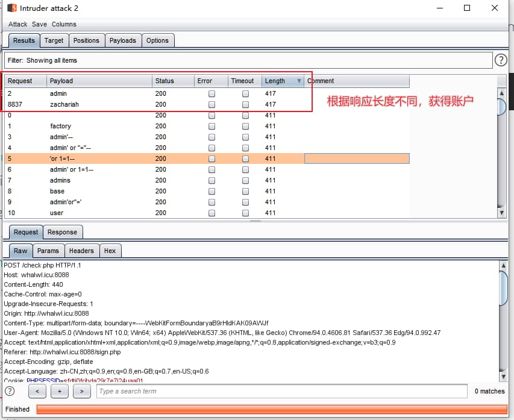Click the search help question mark icon

[x=10, y=391]
